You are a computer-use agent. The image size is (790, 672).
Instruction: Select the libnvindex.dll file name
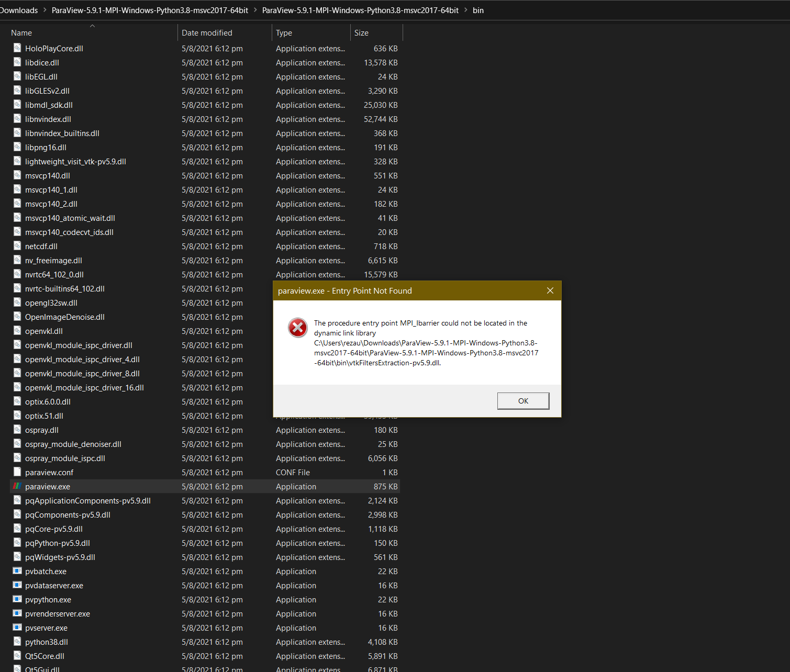(48, 119)
